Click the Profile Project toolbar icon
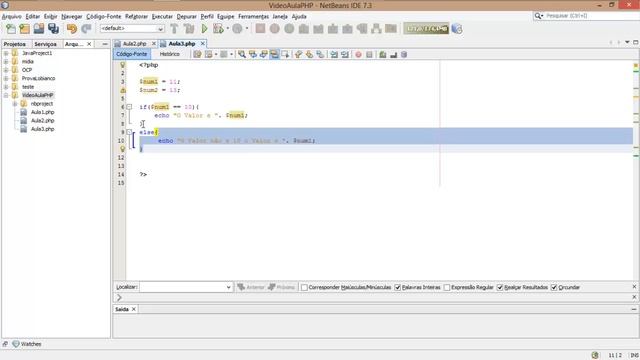This screenshot has width=640, height=360. 237,29
